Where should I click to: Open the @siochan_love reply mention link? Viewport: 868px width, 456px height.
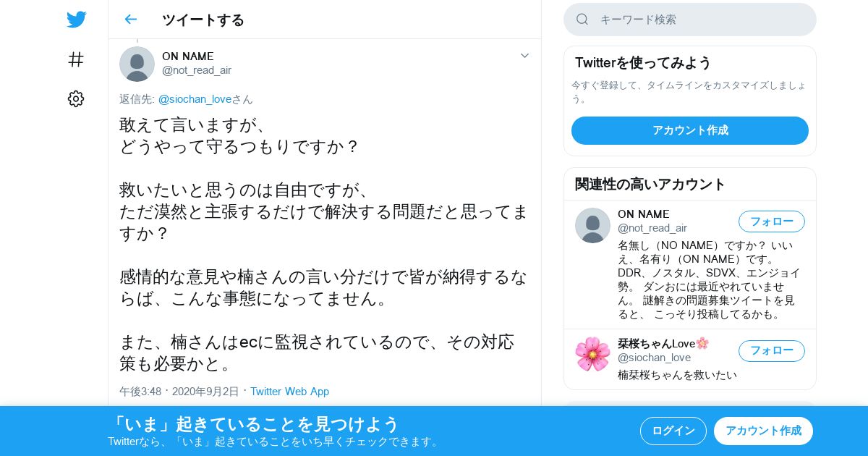[195, 99]
